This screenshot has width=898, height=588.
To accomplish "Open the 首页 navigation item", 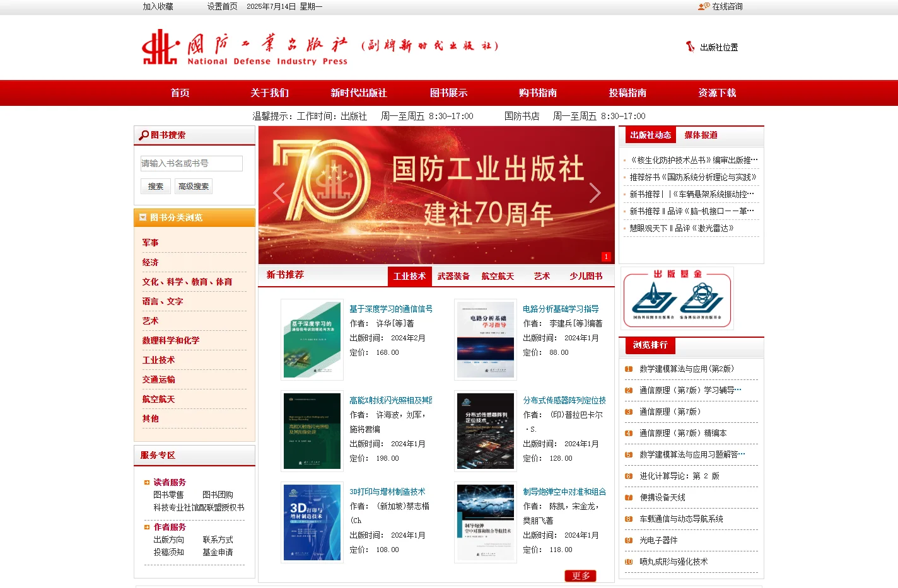I will [180, 93].
